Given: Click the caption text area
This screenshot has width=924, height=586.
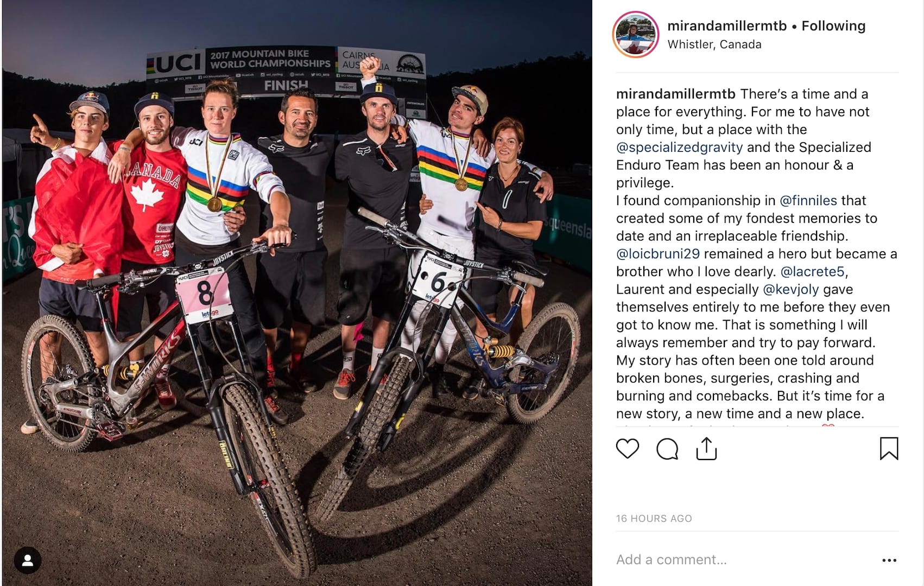Looking at the screenshot, I should tap(757, 253).
